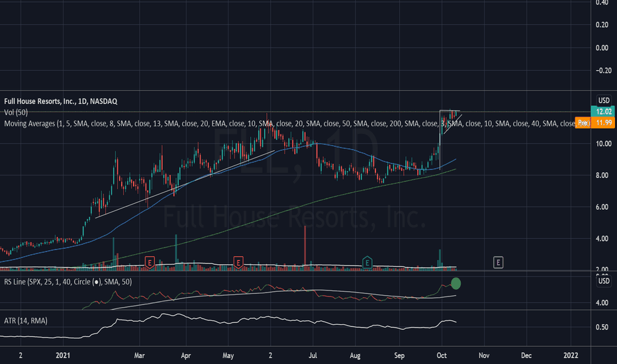
Task: Click the May earnings E marker
Action: pos(238,262)
